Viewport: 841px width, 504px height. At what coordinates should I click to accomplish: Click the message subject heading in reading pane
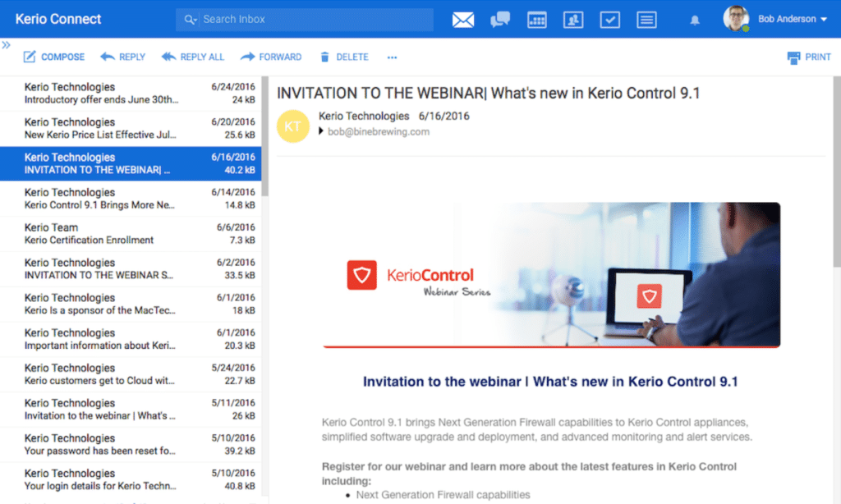pyautogui.click(x=489, y=94)
